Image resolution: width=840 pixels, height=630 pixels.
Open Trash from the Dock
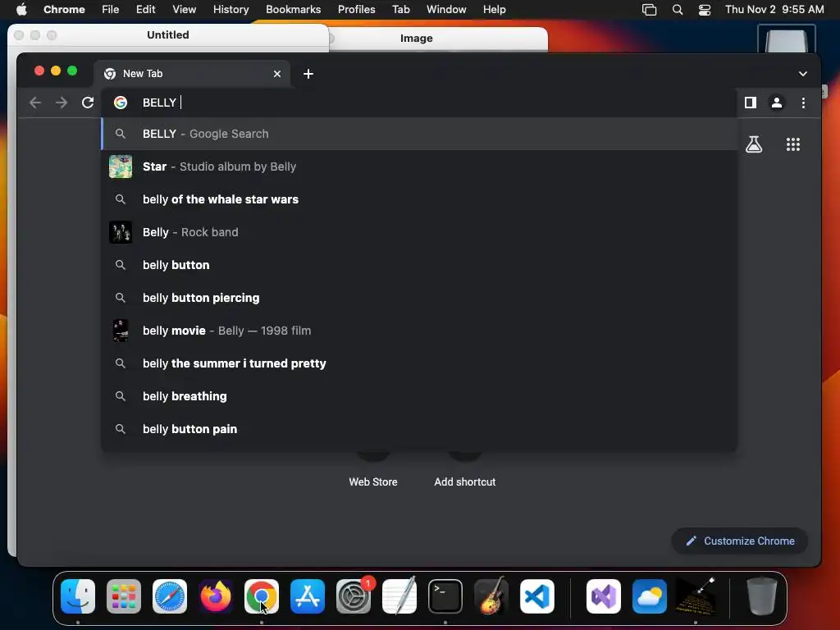761,596
